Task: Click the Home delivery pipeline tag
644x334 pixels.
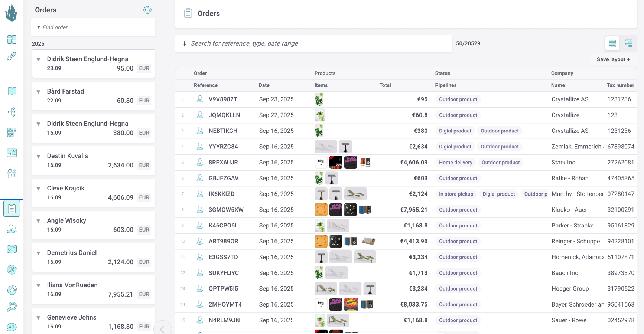Action: pos(455,163)
